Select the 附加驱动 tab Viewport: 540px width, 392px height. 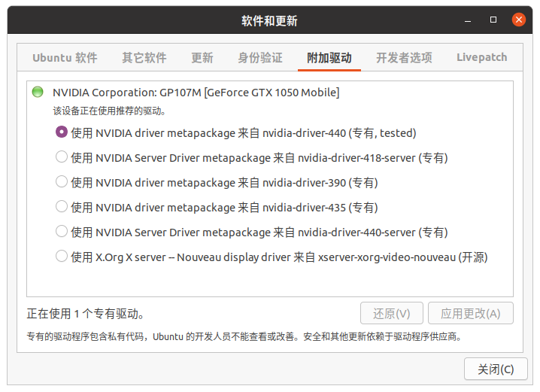pos(329,57)
